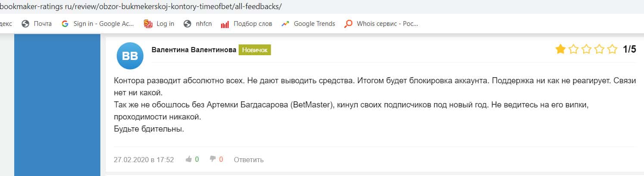The width and height of the screenshot is (644, 176).
Task: Click the BB user avatar
Action: (x=130, y=56)
